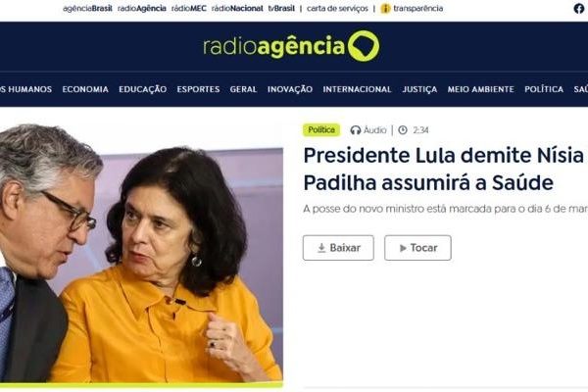The width and height of the screenshot is (588, 392).
Task: Open the article photo thumbnail
Action: [x=141, y=255]
